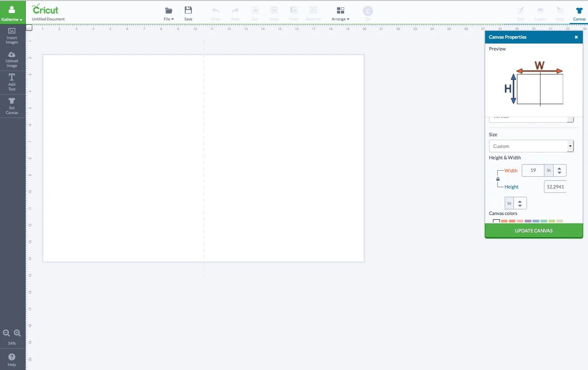Zoom in with the plus magnifier
Image resolution: width=588 pixels, height=370 pixels.
click(17, 333)
